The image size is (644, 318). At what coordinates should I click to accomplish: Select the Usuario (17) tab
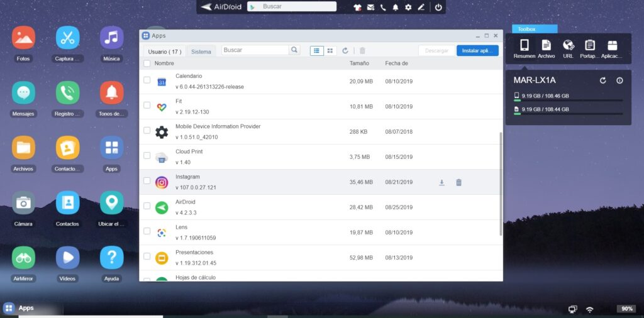(164, 52)
